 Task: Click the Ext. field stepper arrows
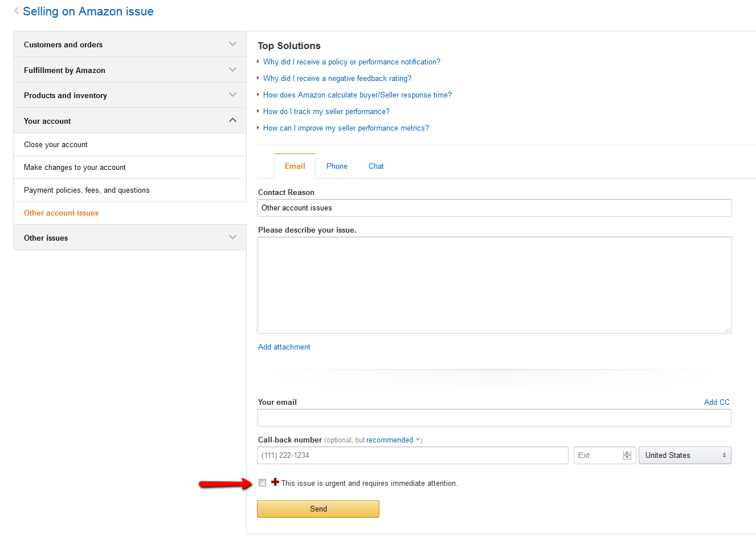[627, 455]
